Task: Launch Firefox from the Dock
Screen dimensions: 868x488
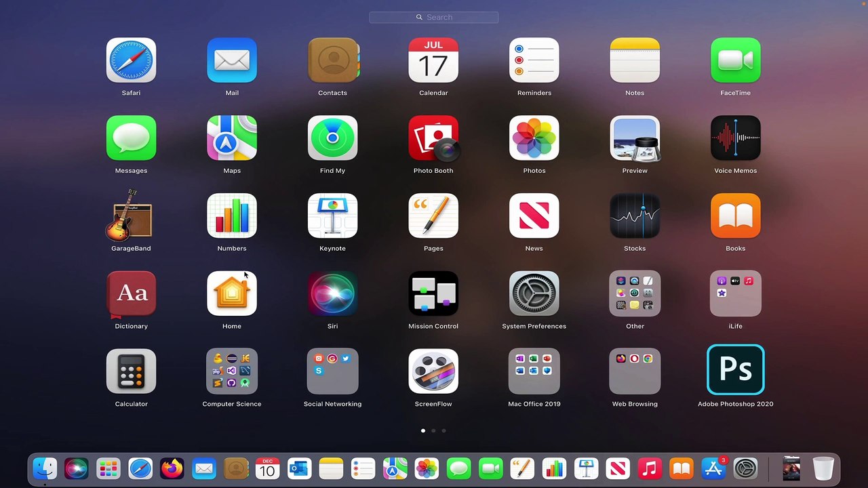Action: pos(172,468)
